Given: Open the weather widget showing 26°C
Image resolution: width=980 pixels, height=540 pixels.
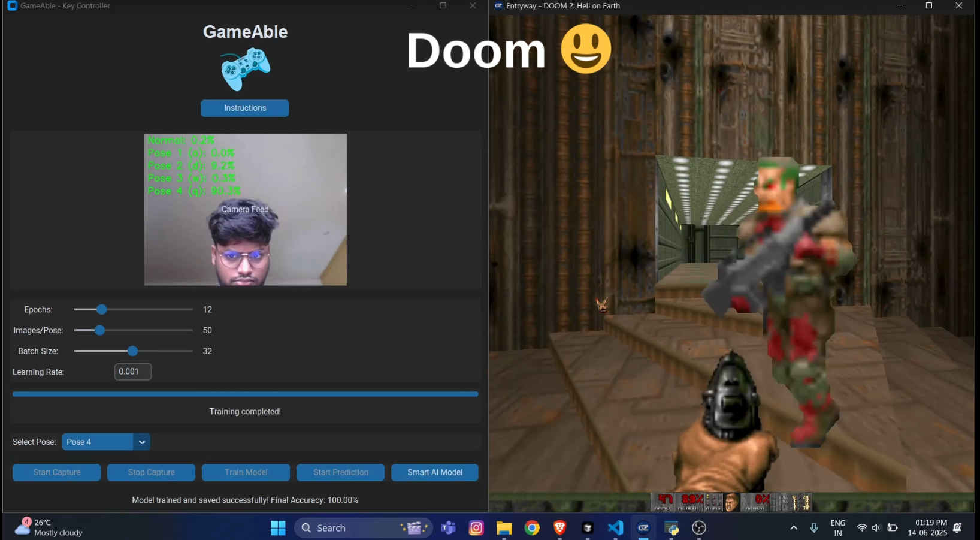Looking at the screenshot, I should 49,527.
